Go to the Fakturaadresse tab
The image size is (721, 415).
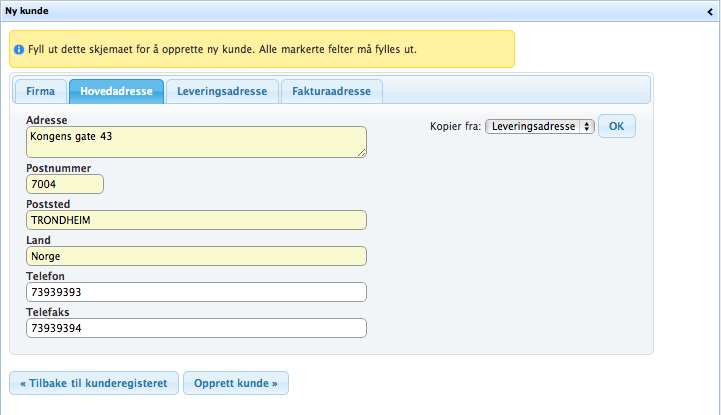click(331, 91)
